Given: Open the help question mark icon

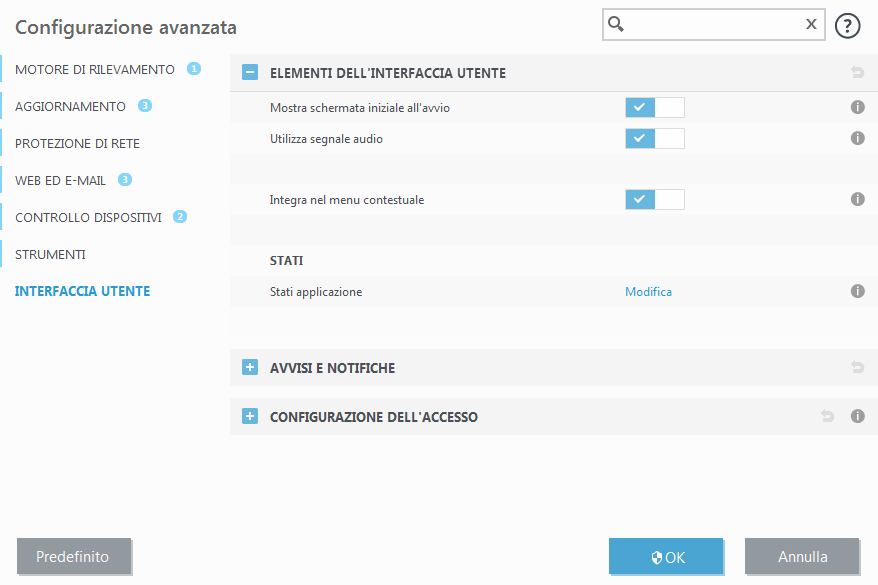Looking at the screenshot, I should (x=847, y=25).
